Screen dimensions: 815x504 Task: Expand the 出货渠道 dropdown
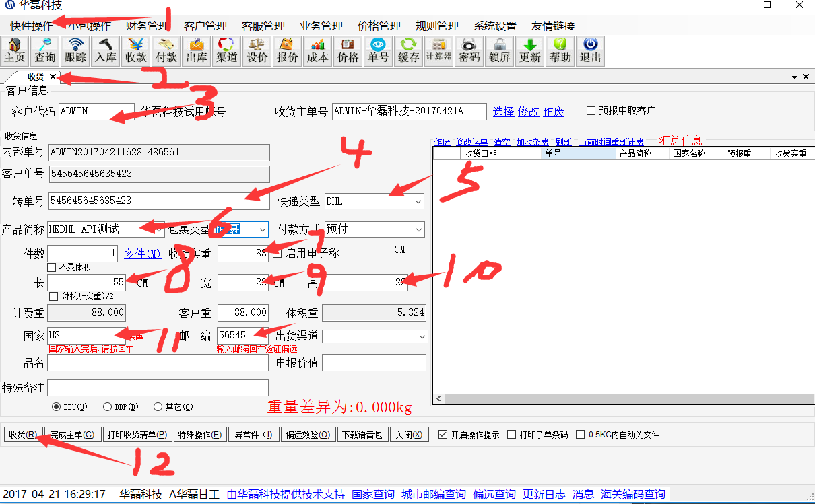tap(422, 336)
